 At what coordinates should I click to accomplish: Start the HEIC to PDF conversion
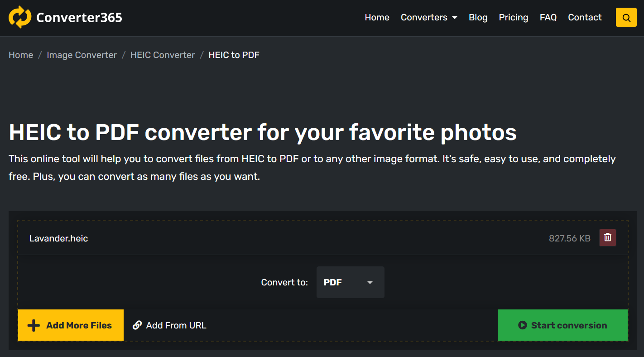(x=562, y=325)
